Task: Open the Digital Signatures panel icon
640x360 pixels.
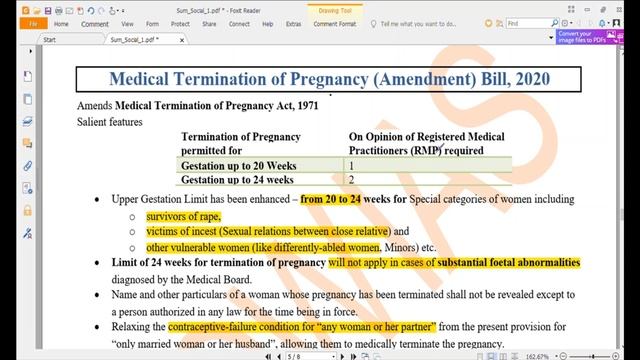Action: (x=27, y=233)
